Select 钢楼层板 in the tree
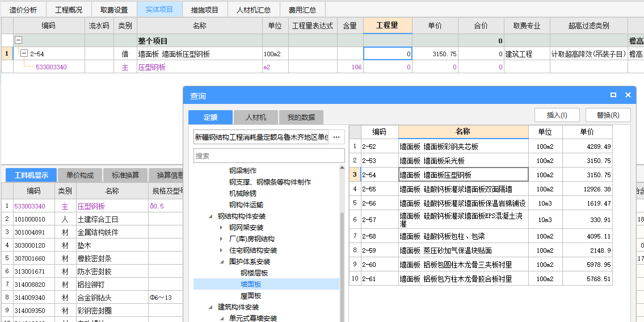Viewport: 644px width, 322px height. click(x=254, y=273)
